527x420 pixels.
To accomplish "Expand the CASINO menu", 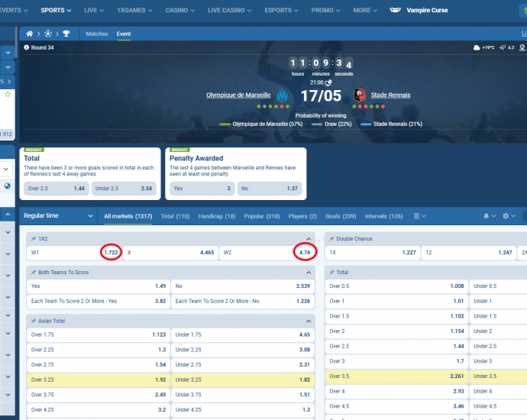I will point(179,11).
